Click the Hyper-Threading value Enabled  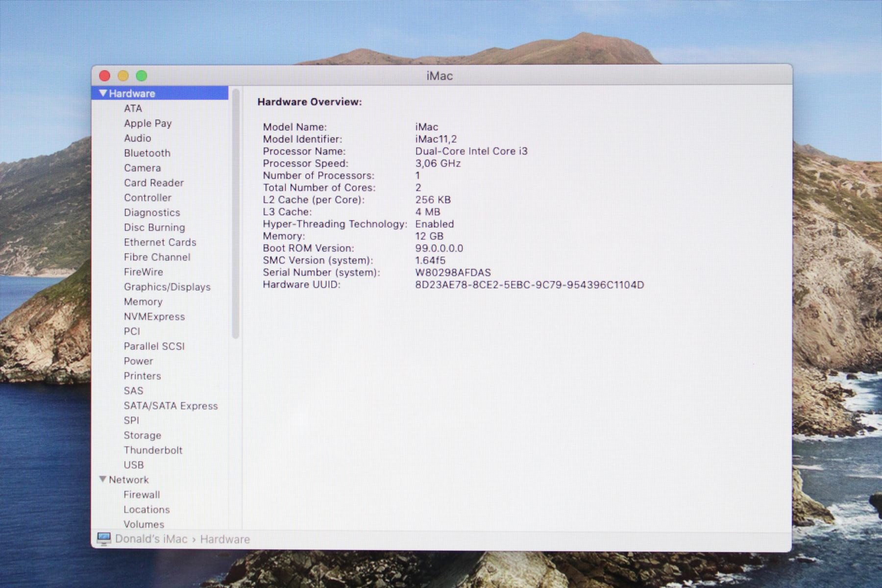(x=435, y=224)
